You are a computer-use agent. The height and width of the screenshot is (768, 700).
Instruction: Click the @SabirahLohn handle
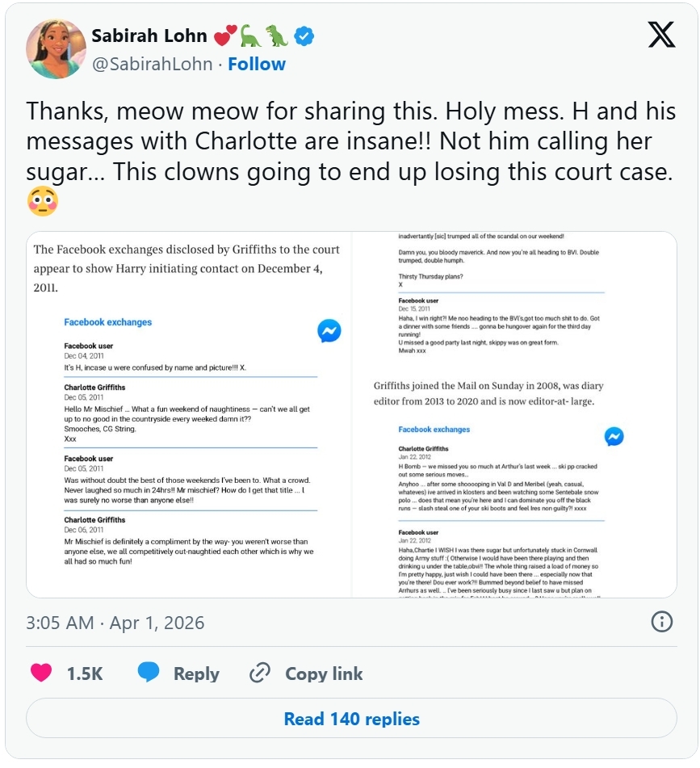(153, 64)
